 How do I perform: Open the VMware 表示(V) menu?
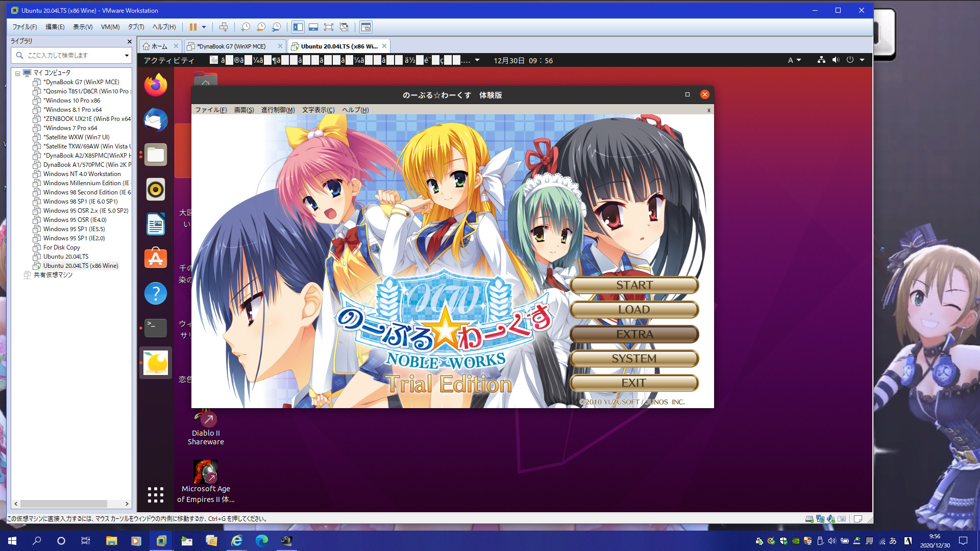point(83,27)
